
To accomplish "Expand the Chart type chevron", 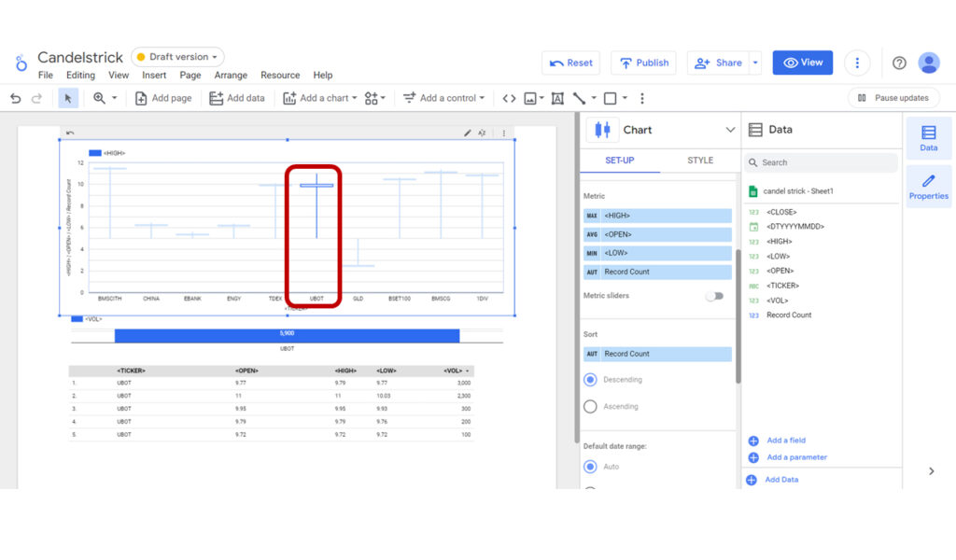I will (x=730, y=130).
